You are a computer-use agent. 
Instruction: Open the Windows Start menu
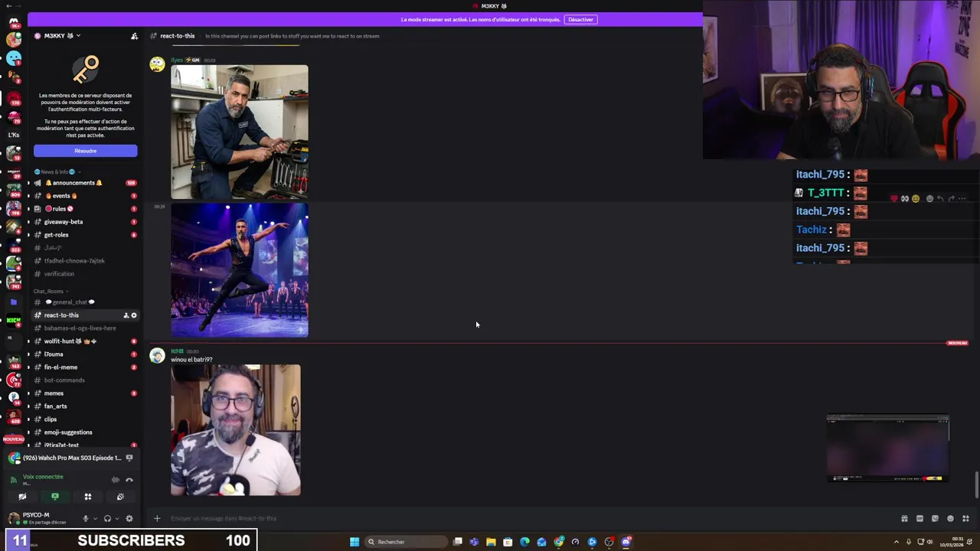[354, 542]
